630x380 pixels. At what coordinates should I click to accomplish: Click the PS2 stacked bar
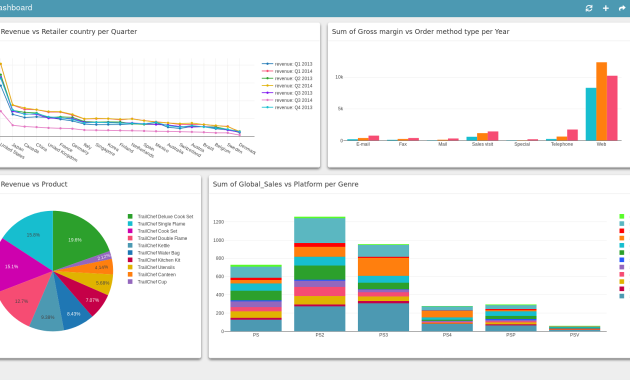[x=319, y=274]
